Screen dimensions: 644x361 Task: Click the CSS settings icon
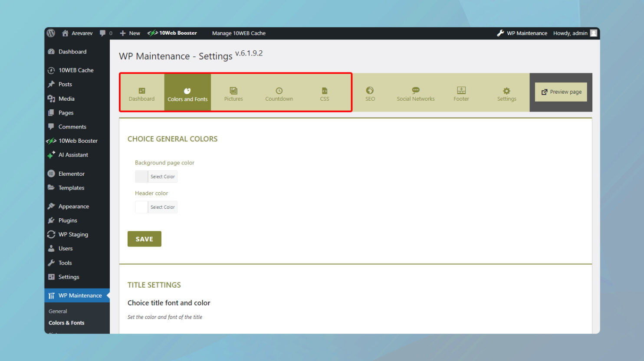(x=324, y=92)
